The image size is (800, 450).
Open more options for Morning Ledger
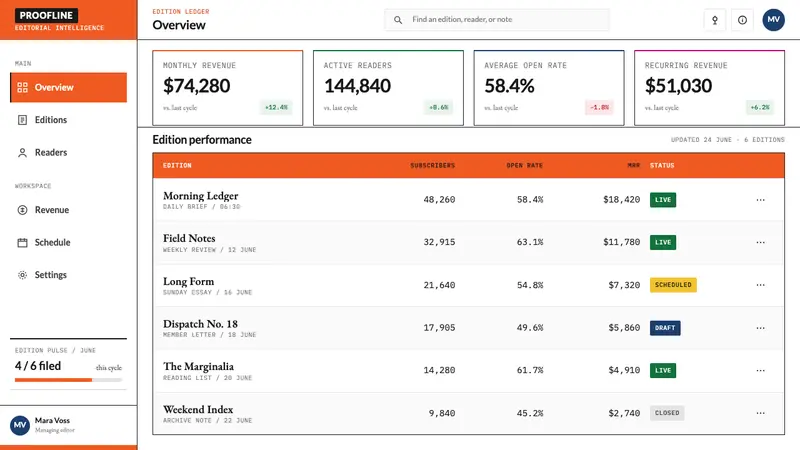coord(760,200)
